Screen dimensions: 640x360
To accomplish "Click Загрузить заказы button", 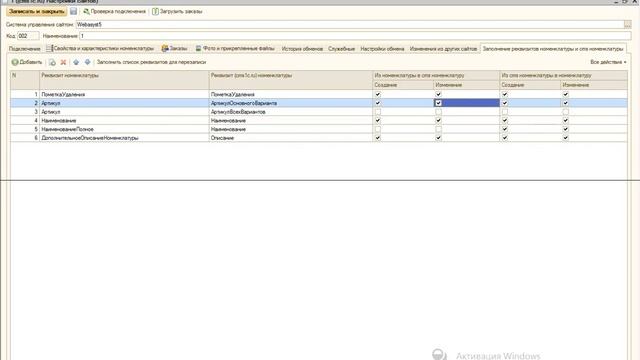I will pos(177,11).
